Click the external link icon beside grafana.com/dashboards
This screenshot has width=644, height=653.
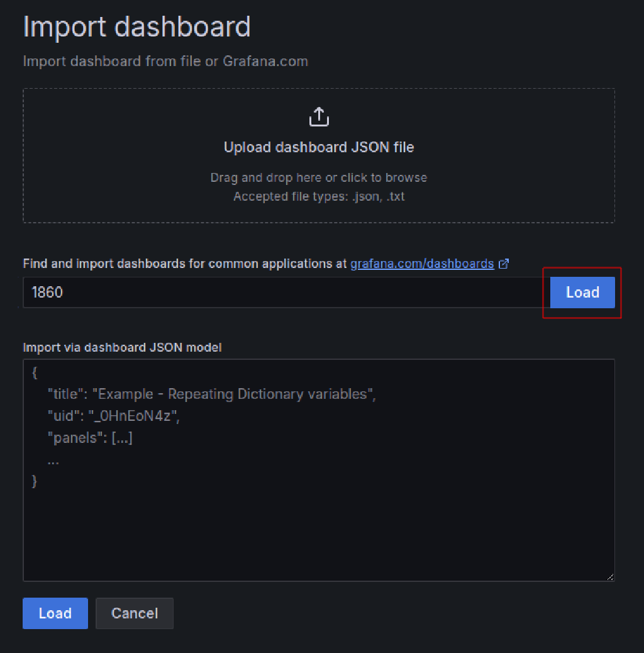(x=503, y=264)
